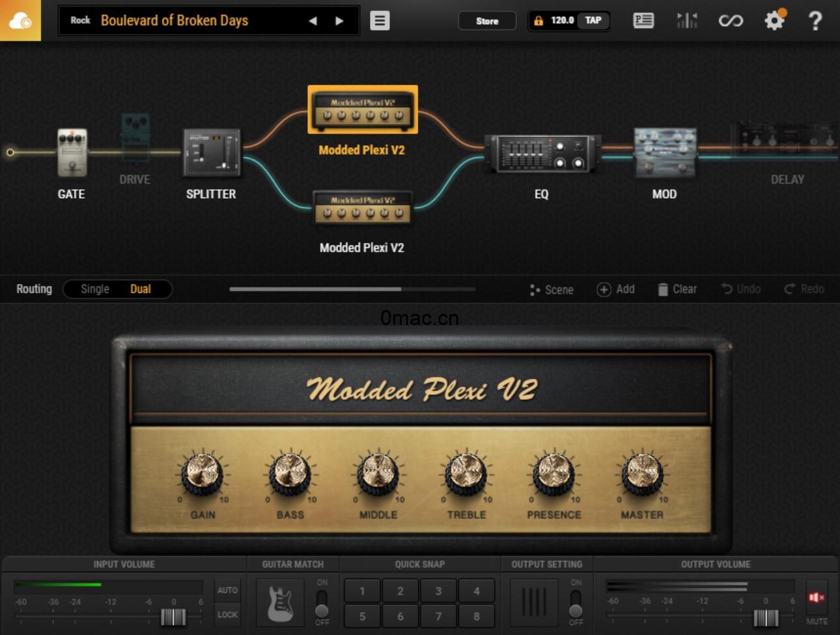Enable AUTO input level
Image resolution: width=840 pixels, height=635 pixels.
coord(227,590)
